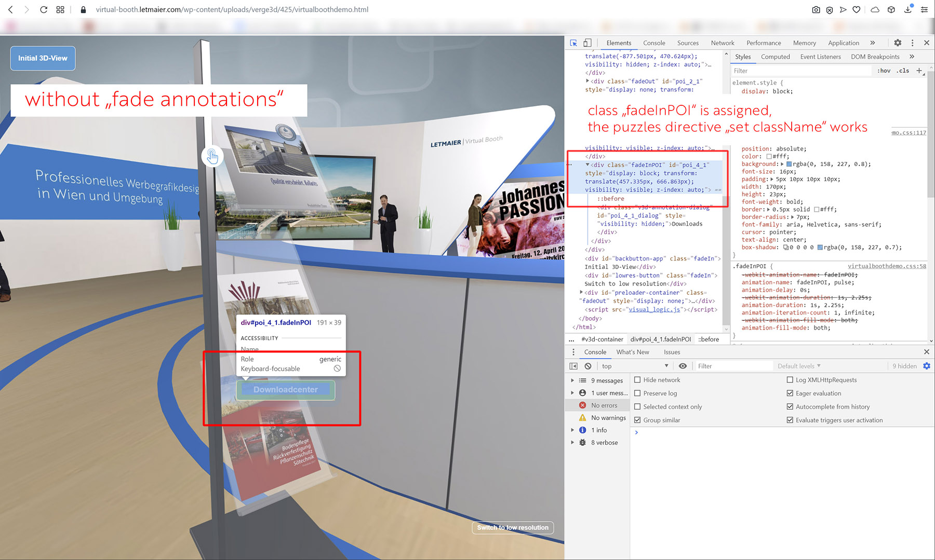This screenshot has width=935, height=560.
Task: Click the padlock site info icon
Action: [83, 9]
